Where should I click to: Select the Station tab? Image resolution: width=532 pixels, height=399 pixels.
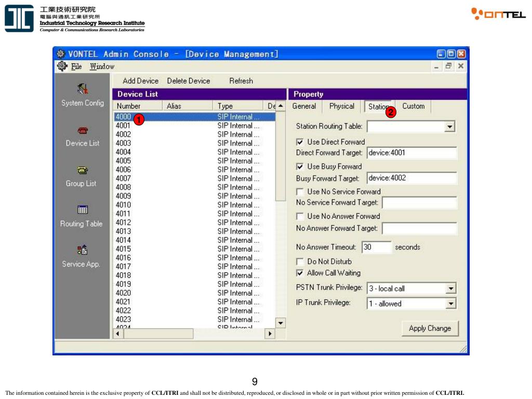coord(378,107)
